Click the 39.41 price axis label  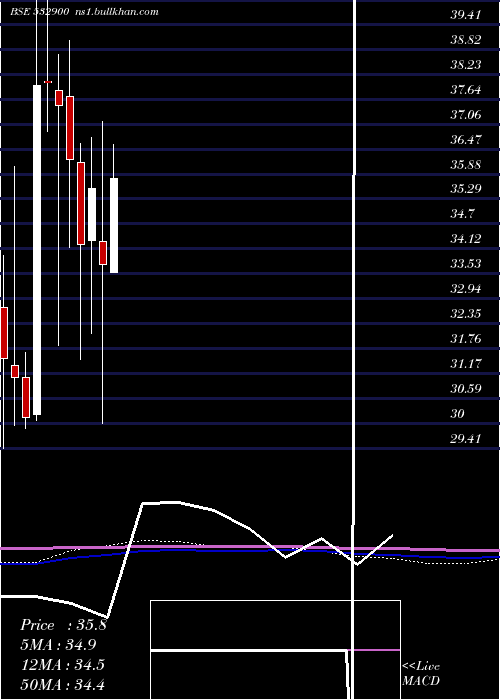click(465, 15)
